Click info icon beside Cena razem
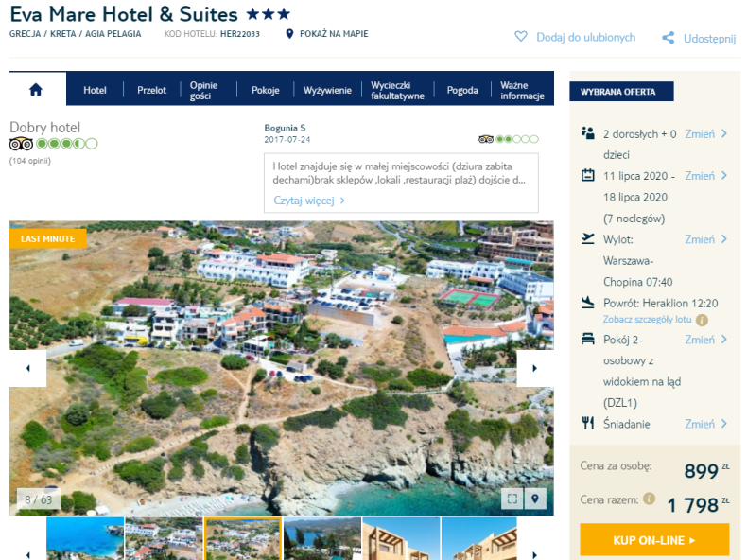 649,499
